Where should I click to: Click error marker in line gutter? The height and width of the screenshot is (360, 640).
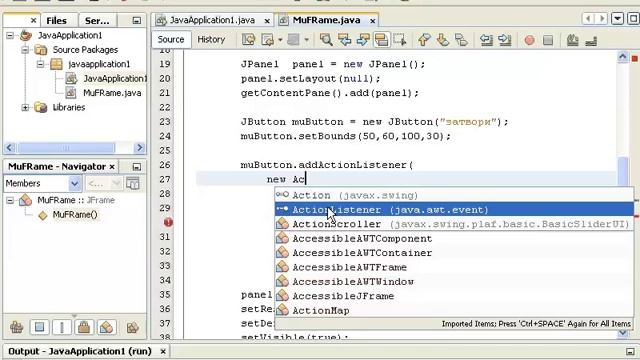(x=168, y=222)
